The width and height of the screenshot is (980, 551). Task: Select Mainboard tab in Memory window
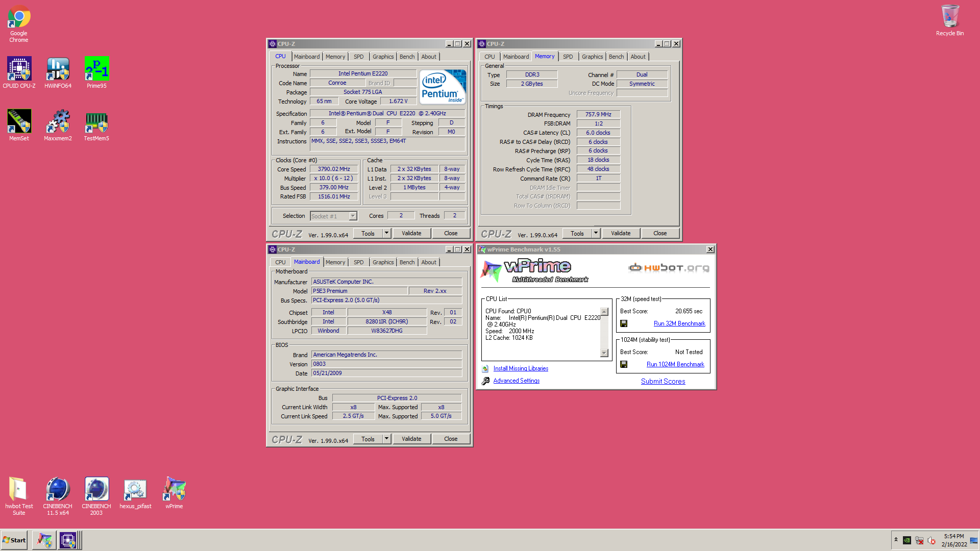click(516, 57)
